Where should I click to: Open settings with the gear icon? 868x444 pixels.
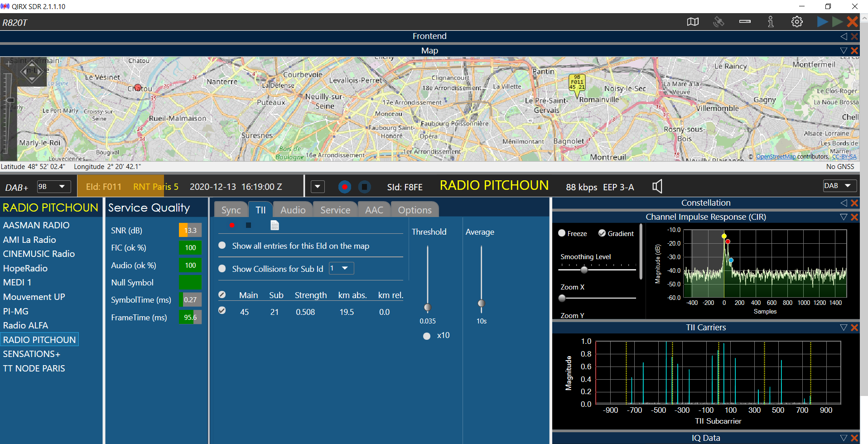(797, 22)
